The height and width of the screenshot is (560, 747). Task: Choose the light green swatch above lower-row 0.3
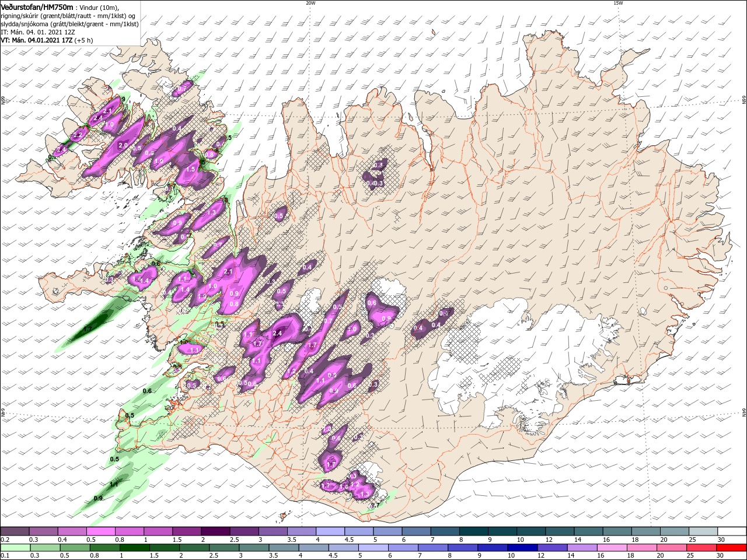[x=46, y=548]
